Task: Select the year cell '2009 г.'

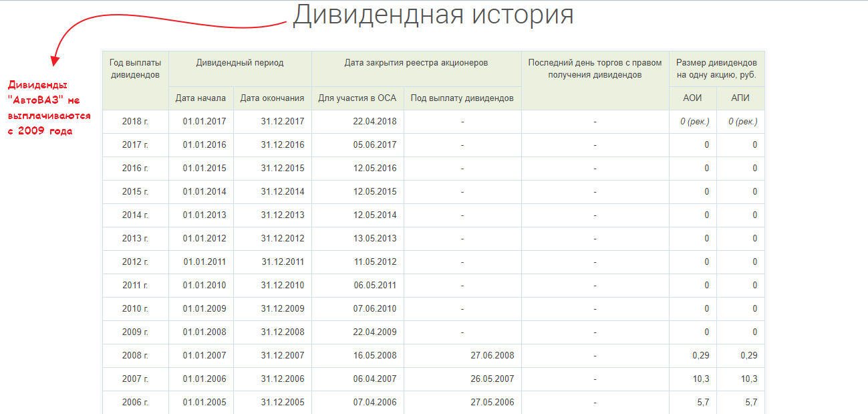Action: 136,332
